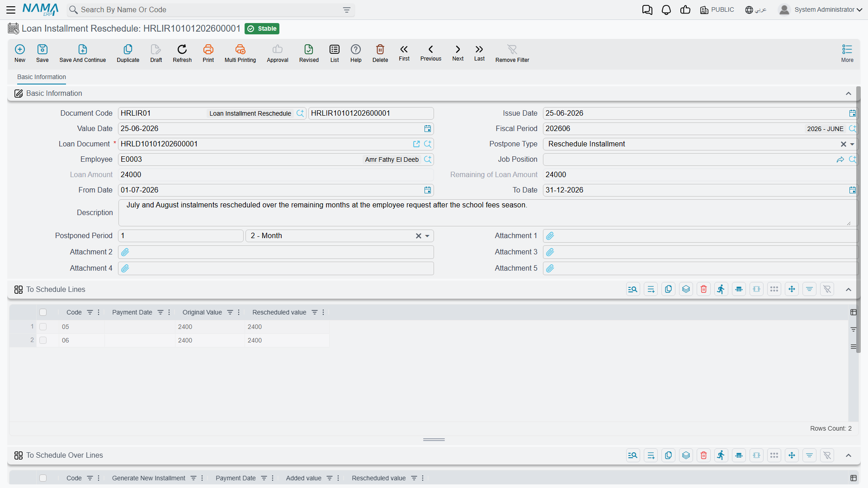Save the document with Save icon
The height and width of the screenshot is (488, 868).
point(42,53)
